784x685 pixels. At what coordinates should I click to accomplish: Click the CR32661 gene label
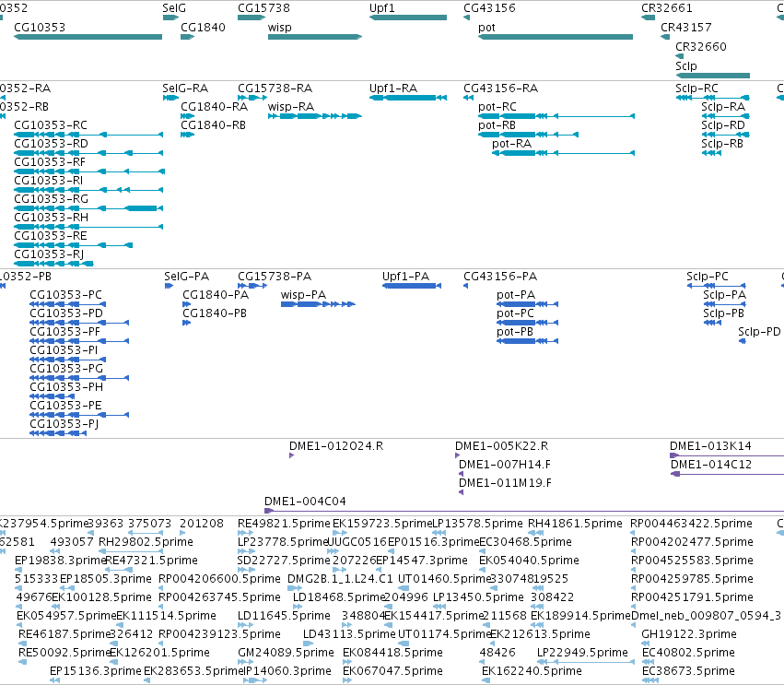(x=667, y=8)
